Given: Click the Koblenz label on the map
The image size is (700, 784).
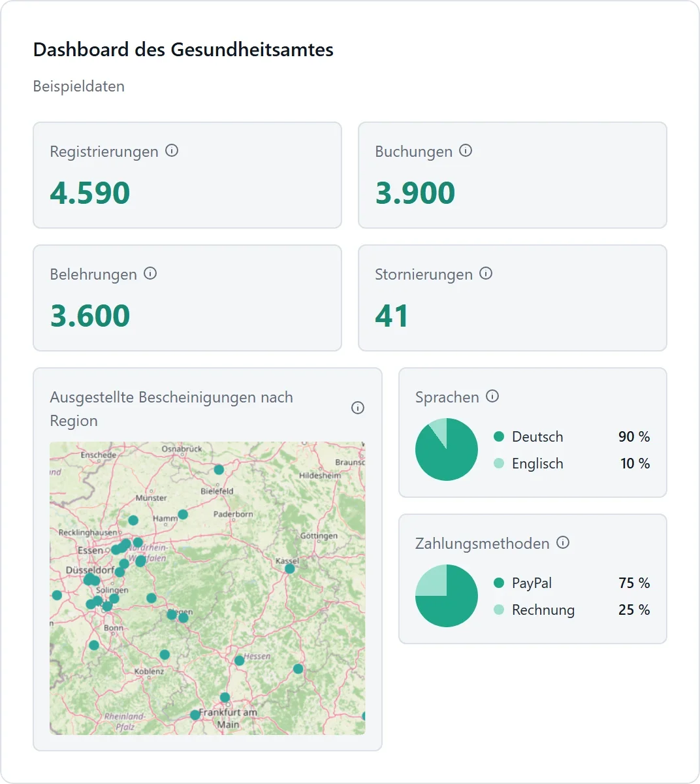Looking at the screenshot, I should 149,671.
